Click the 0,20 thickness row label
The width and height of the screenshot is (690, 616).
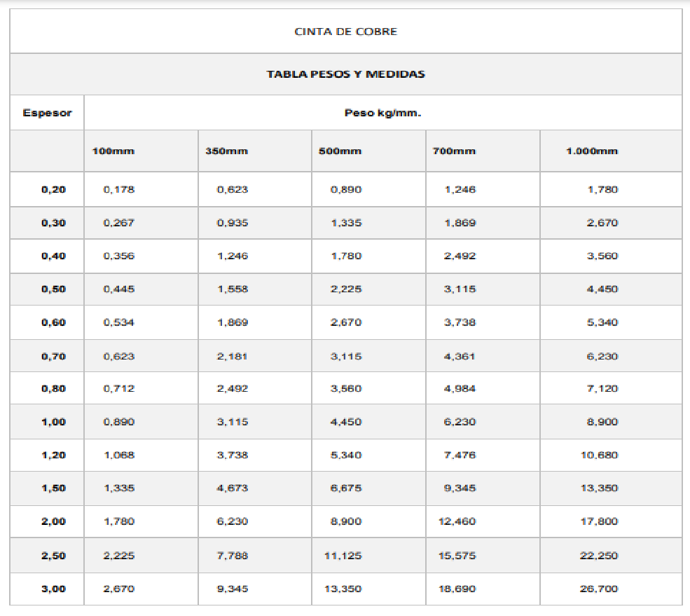[x=54, y=189]
